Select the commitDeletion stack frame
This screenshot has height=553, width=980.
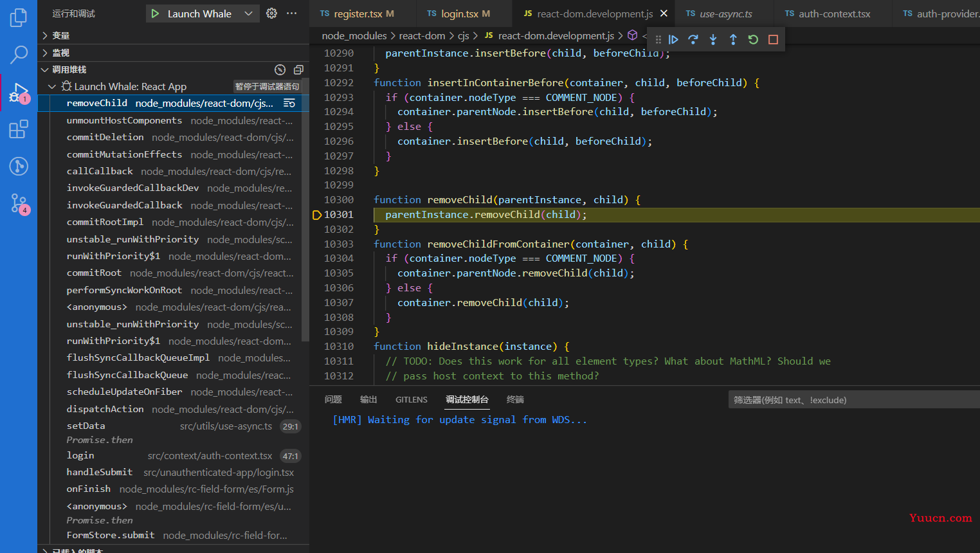170,137
